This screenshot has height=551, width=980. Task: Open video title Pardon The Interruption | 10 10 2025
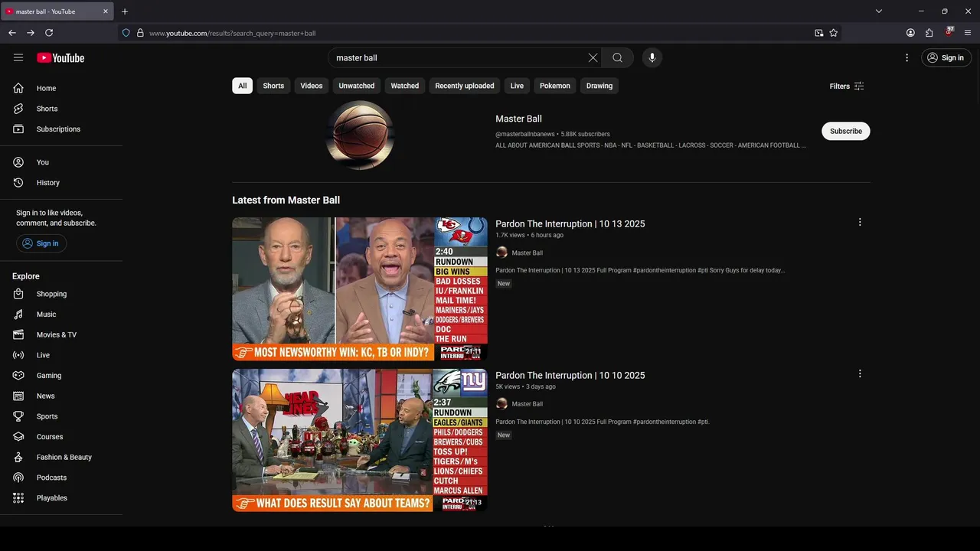click(570, 375)
